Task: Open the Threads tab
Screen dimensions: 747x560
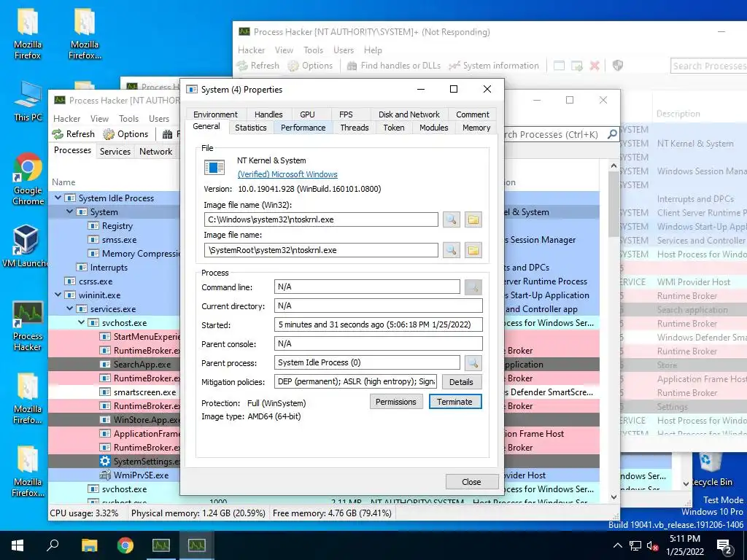Action: tap(355, 128)
